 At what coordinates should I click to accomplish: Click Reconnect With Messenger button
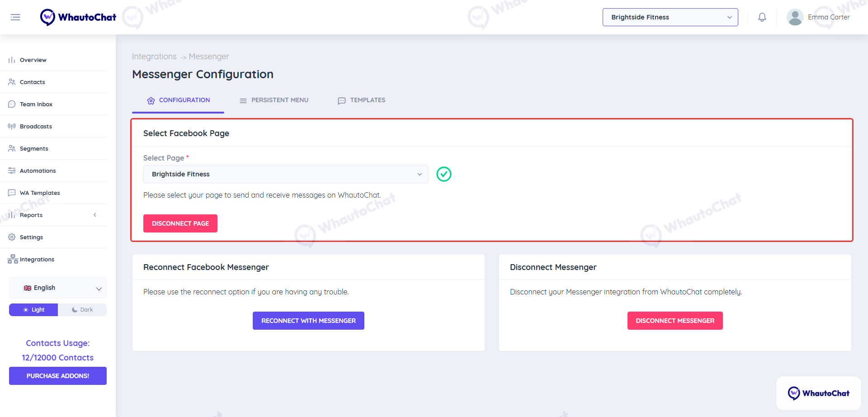click(x=308, y=321)
